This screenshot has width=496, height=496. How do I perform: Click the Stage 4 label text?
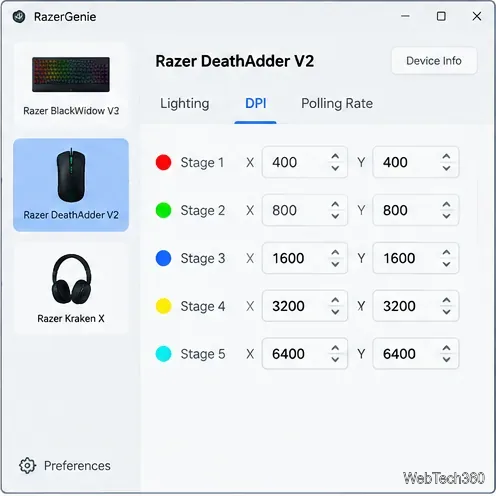(x=203, y=306)
